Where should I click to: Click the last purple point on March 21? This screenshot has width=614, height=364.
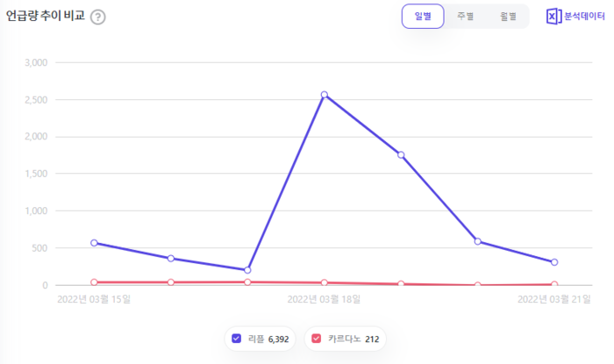(x=554, y=262)
